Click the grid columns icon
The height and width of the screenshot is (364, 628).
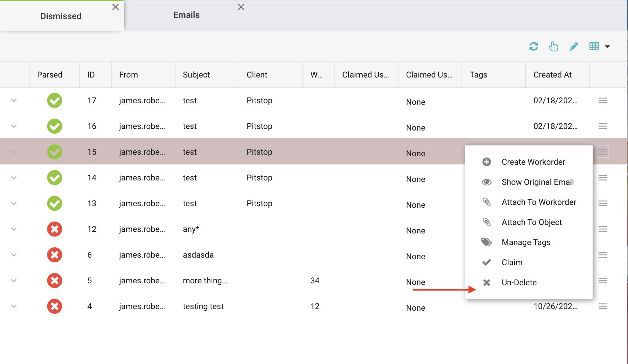(594, 46)
